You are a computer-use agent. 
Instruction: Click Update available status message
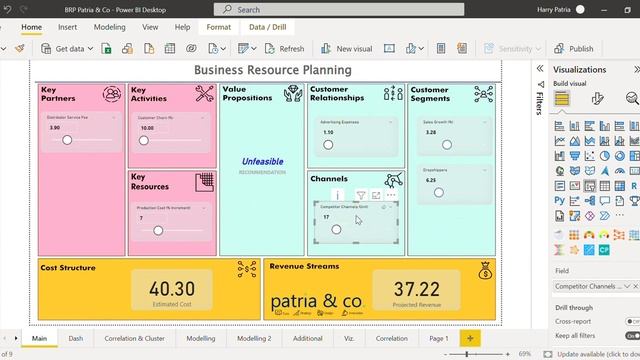(598, 354)
